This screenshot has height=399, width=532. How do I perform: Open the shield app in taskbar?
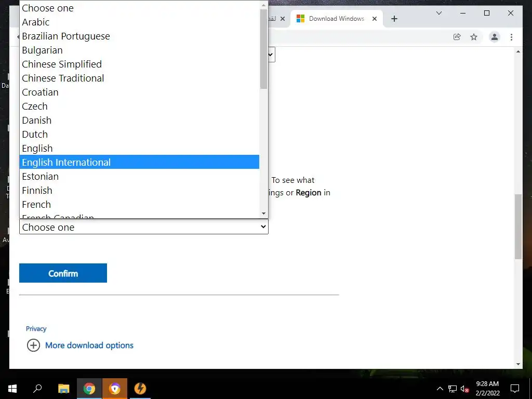[x=115, y=389]
